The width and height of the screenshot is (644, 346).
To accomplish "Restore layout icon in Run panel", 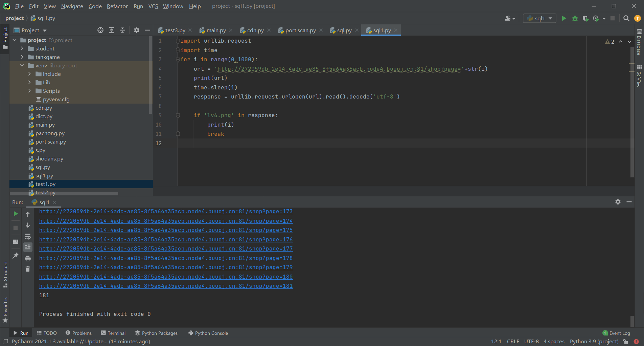I will 16,242.
